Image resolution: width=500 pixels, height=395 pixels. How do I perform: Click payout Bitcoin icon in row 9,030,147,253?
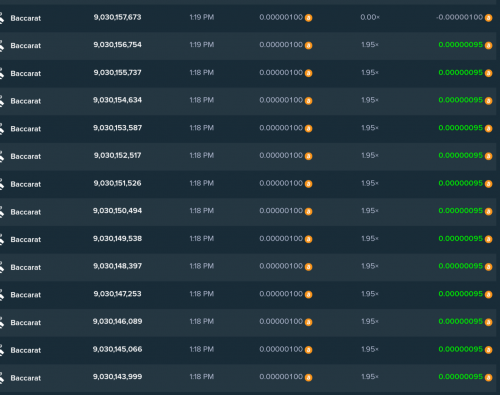tap(488, 295)
